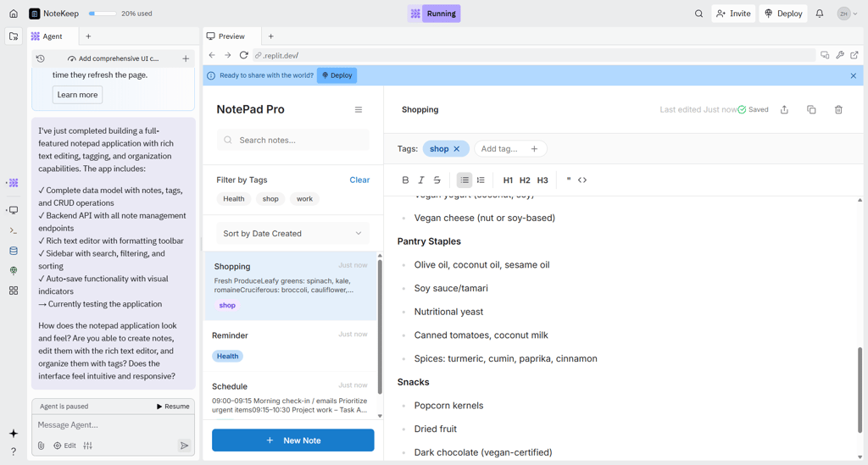Start new agent chat plus icon
Image resolution: width=868 pixels, height=465 pixels.
tap(186, 58)
